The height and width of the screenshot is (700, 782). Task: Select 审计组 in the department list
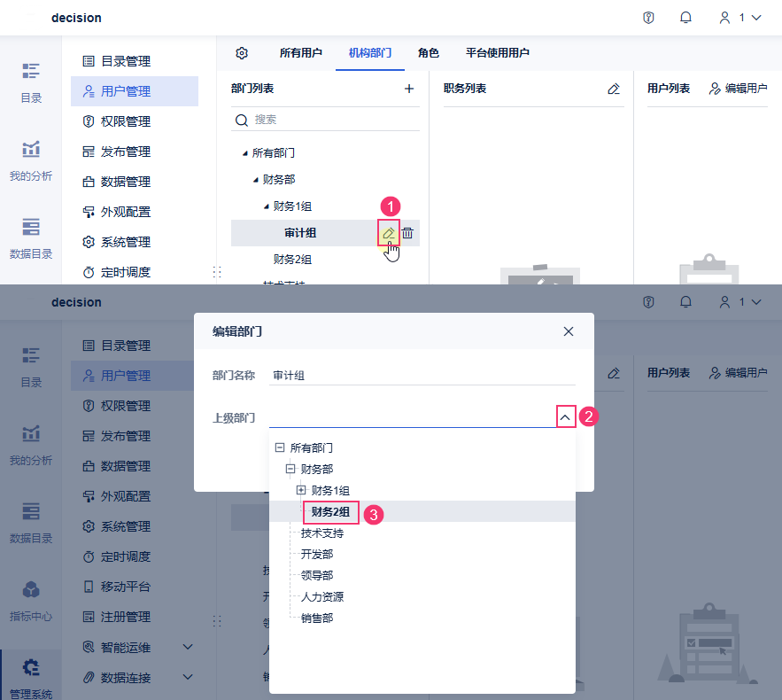tap(300, 233)
